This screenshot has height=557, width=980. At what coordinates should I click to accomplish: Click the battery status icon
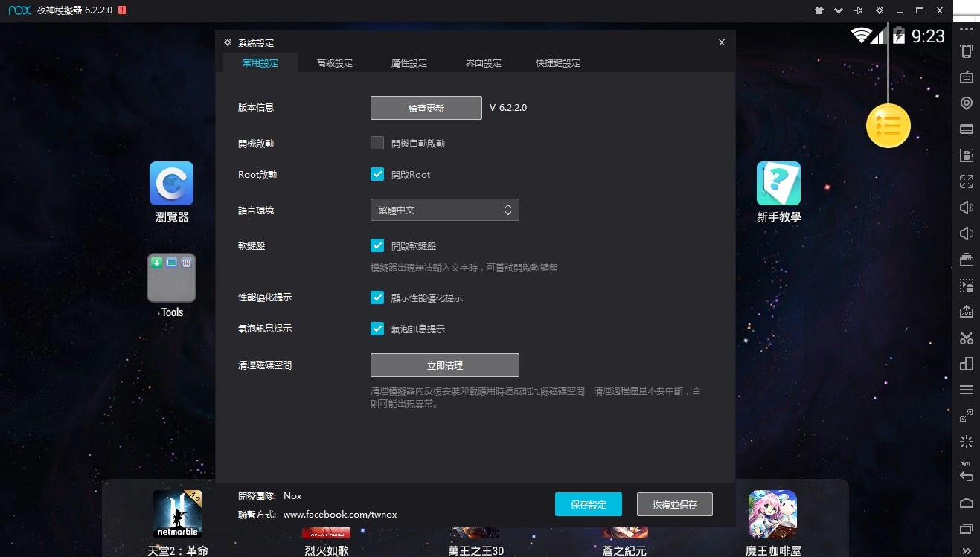[898, 35]
